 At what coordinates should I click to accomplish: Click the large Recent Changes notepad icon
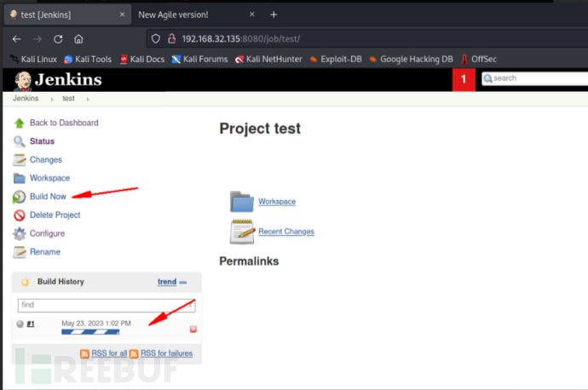point(242,232)
